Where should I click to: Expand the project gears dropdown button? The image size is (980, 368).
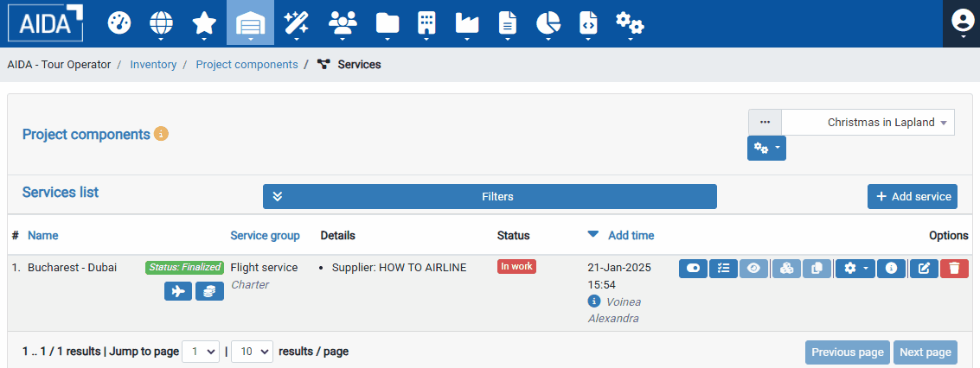(767, 149)
